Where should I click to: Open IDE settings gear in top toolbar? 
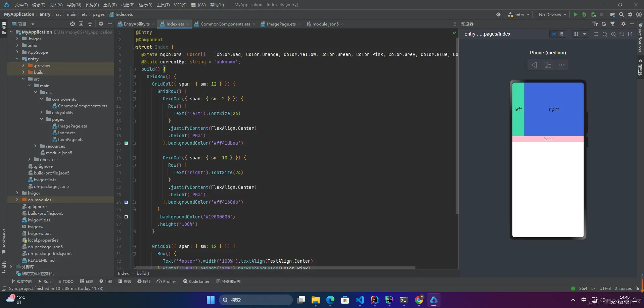630,14
